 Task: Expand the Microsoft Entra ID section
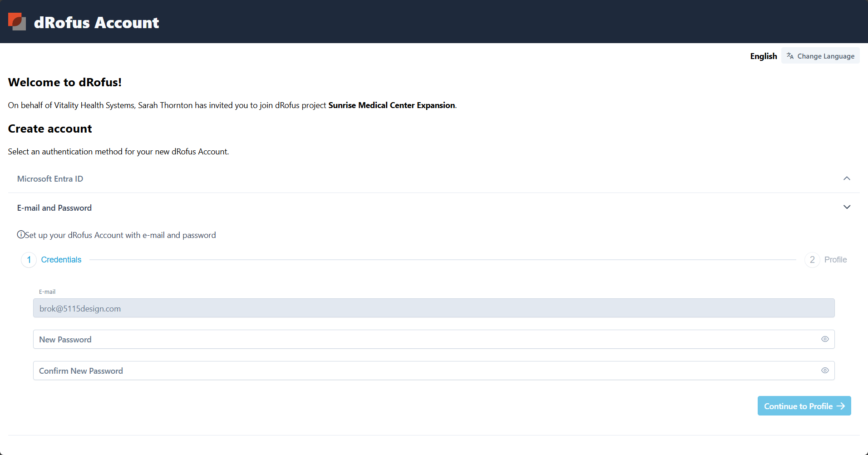pyautogui.click(x=434, y=178)
